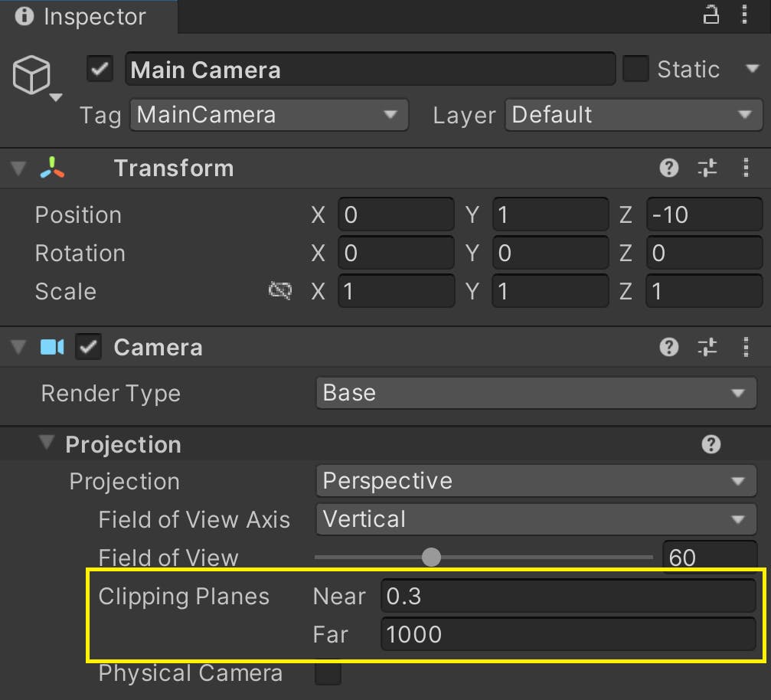
Task: Enable the Static checkbox
Action: coord(636,69)
